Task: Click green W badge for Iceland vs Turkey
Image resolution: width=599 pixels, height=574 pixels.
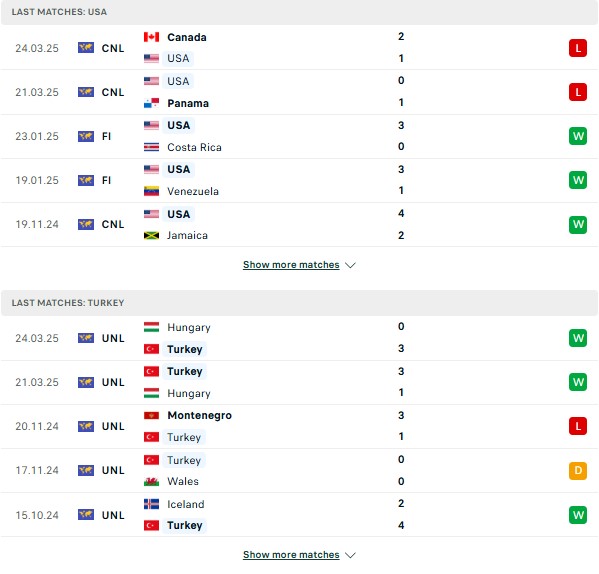Action: (x=578, y=515)
